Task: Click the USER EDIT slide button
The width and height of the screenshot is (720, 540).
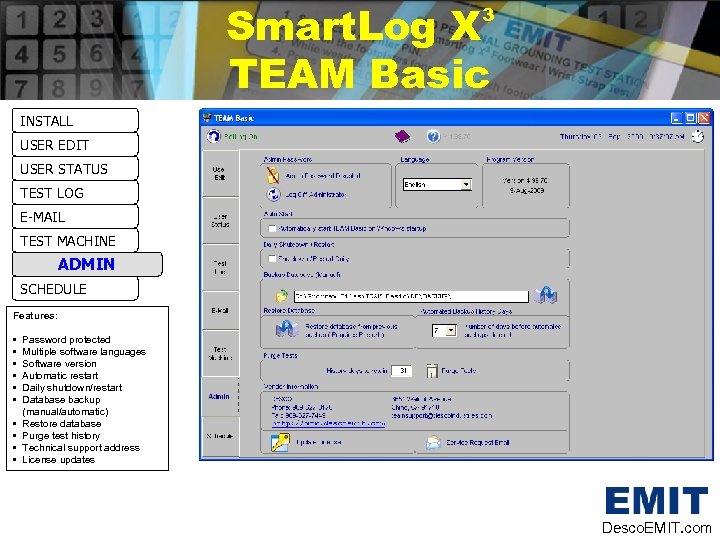Action: tap(75, 145)
